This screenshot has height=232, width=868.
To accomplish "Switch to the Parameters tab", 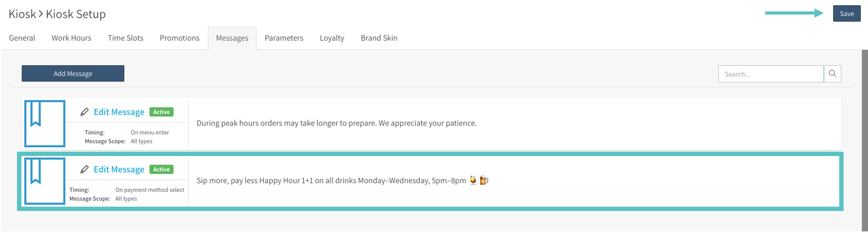I will (284, 38).
